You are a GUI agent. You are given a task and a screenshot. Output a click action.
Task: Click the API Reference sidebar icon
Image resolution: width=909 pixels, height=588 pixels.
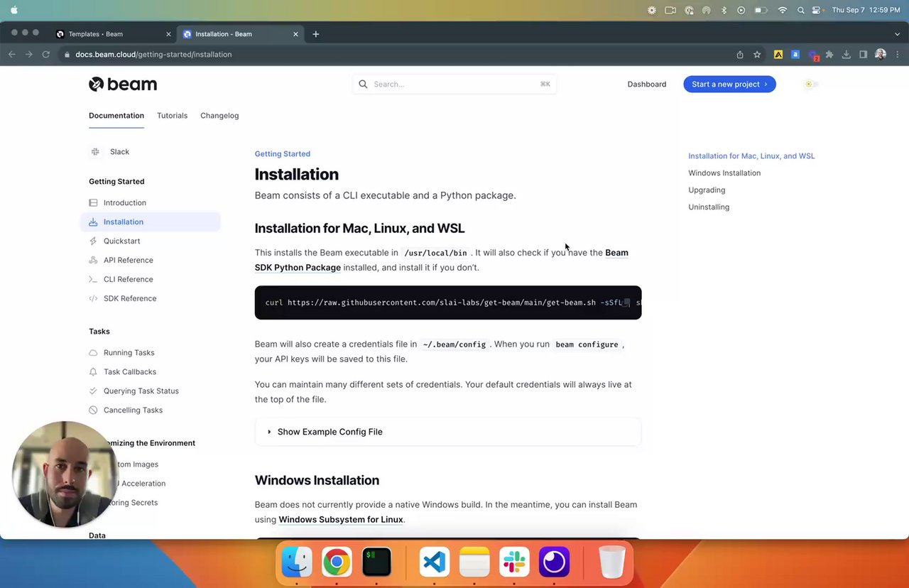click(x=93, y=260)
